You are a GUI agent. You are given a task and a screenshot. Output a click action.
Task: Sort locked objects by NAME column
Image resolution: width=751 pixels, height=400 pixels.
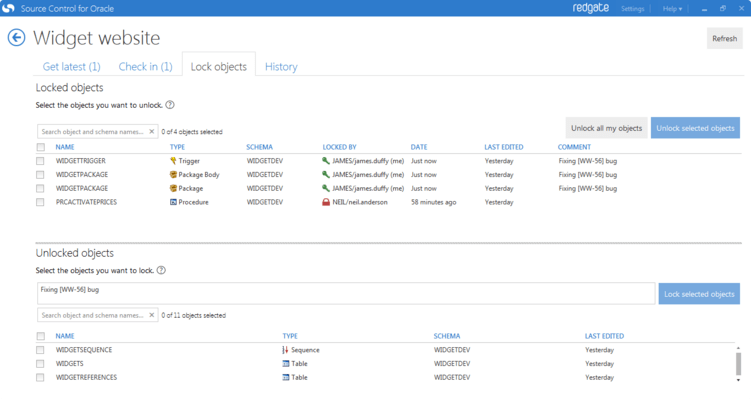65,147
